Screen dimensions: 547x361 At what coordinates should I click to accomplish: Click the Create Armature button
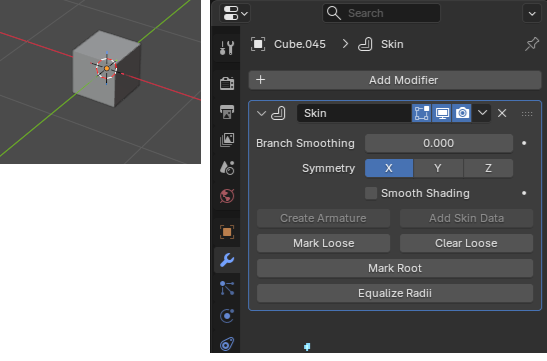[x=323, y=218]
